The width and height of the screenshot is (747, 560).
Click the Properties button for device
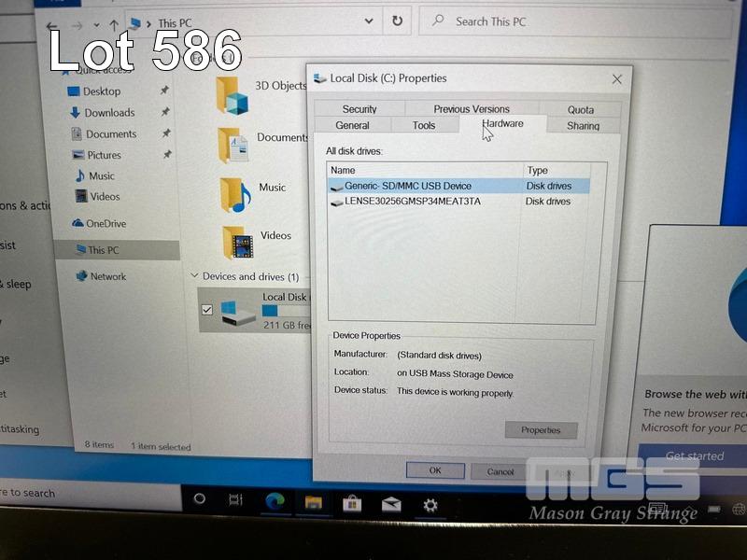541,430
